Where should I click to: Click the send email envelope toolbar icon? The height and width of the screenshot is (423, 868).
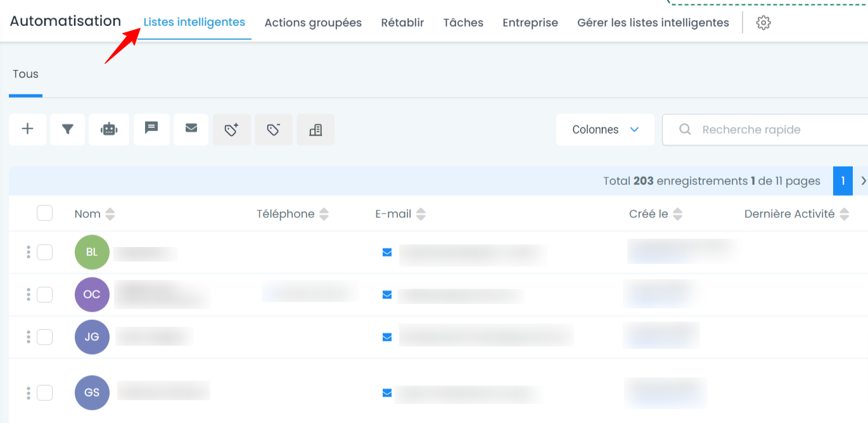pyautogui.click(x=191, y=129)
